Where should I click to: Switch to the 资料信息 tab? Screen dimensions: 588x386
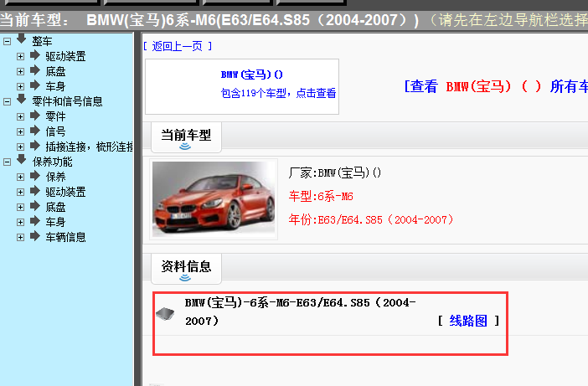click(x=187, y=268)
